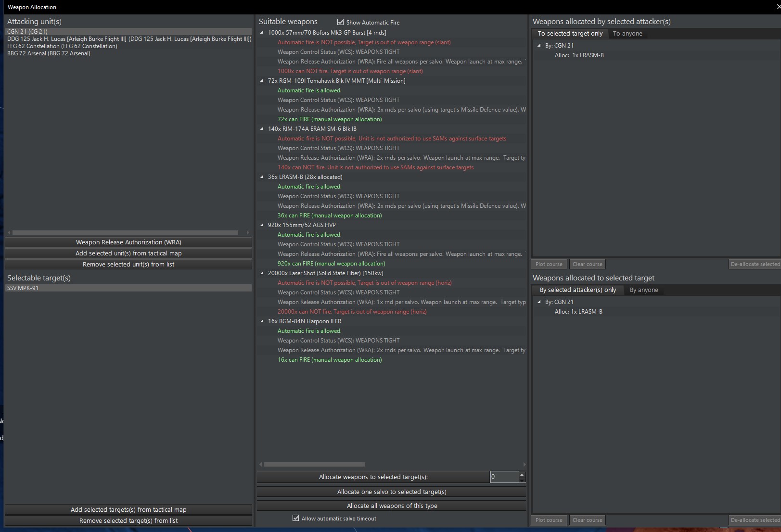Screen dimensions: 781x532
Task: Click '20000x can NOT fire' out of range line
Action: point(352,312)
